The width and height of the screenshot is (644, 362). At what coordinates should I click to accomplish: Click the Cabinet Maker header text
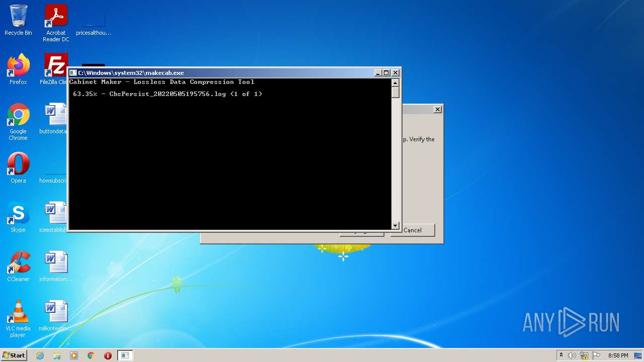click(x=162, y=82)
